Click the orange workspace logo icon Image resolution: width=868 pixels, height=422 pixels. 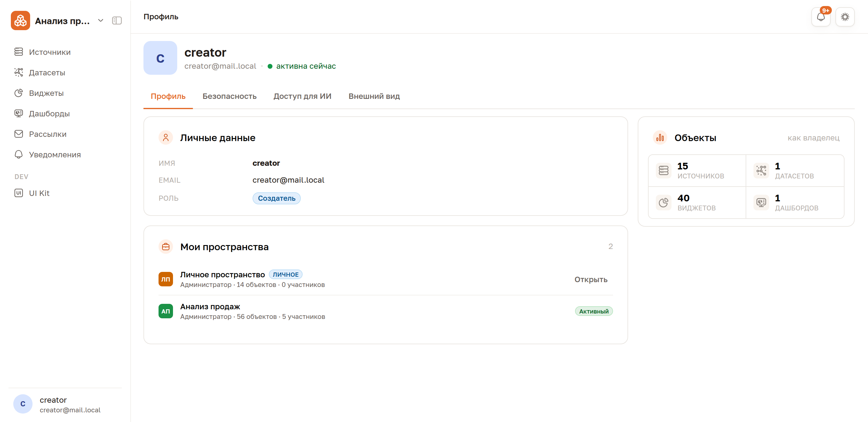point(20,20)
